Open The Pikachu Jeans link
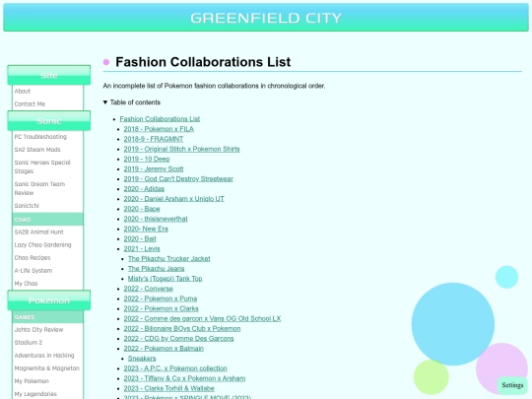Screen dimensions: 532x399 [156, 269]
